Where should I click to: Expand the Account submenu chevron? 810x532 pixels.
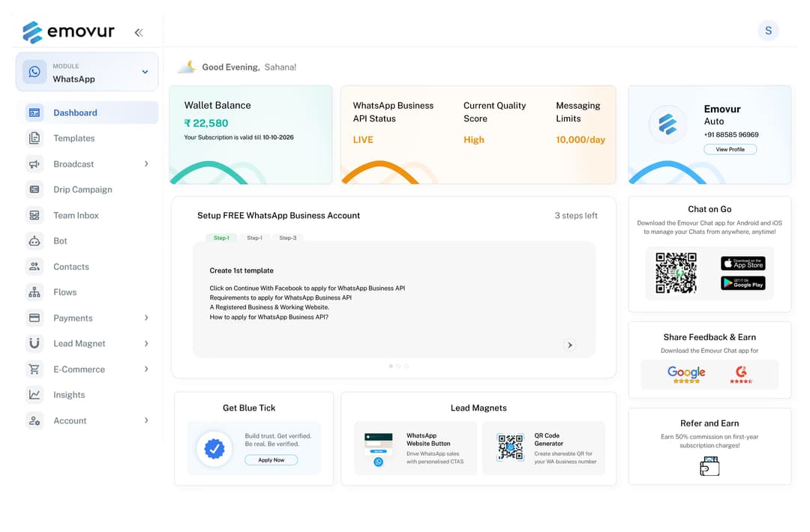[x=146, y=420]
